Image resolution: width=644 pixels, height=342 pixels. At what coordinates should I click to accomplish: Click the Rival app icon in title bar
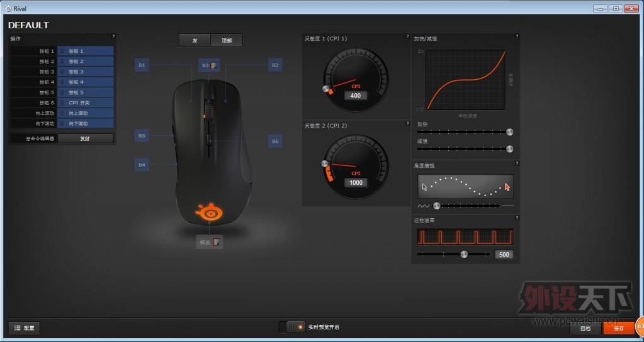click(8, 8)
